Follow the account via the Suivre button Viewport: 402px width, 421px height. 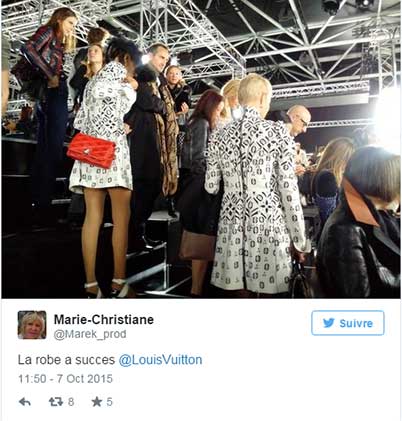coord(348,323)
